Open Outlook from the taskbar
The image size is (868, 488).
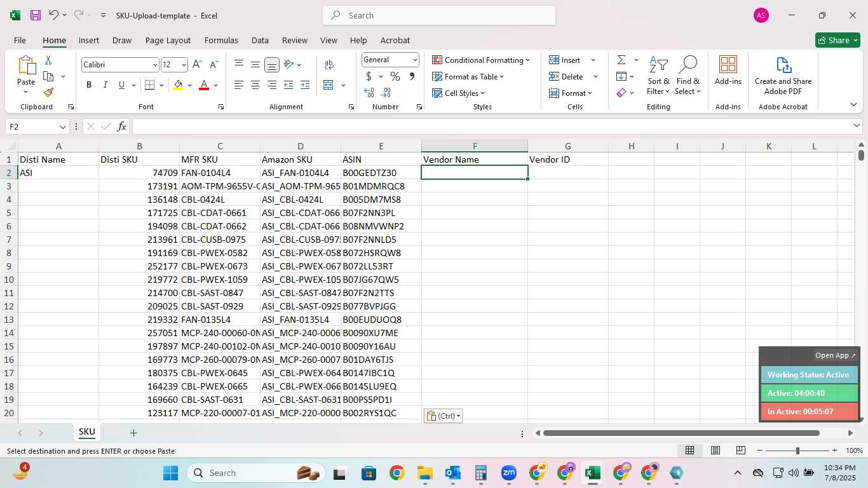[453, 473]
